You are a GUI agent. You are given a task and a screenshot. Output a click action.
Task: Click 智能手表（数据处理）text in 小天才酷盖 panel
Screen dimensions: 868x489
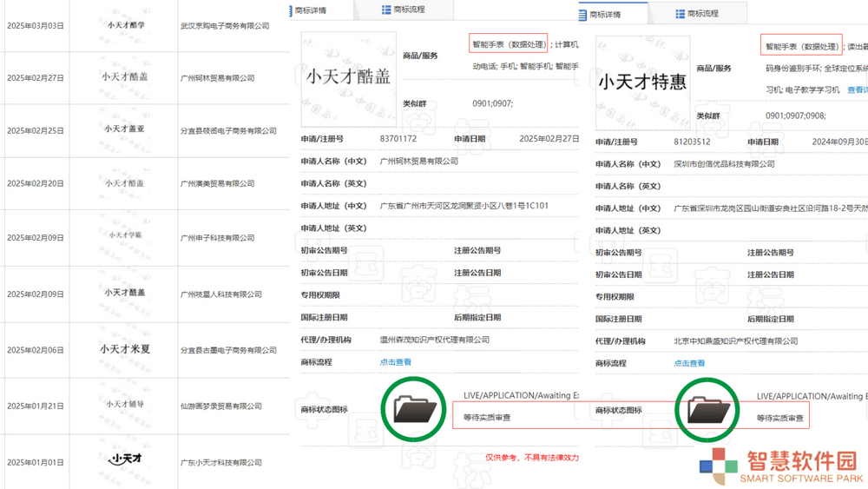click(508, 44)
